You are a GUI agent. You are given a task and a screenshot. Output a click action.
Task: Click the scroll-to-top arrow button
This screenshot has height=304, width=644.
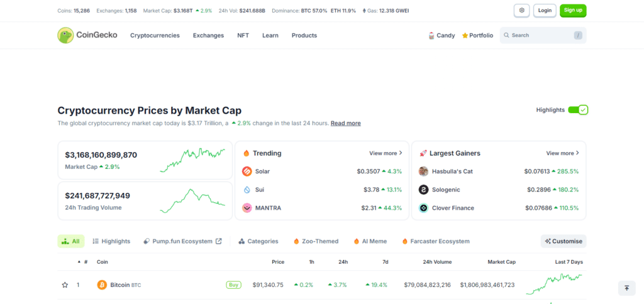(627, 288)
